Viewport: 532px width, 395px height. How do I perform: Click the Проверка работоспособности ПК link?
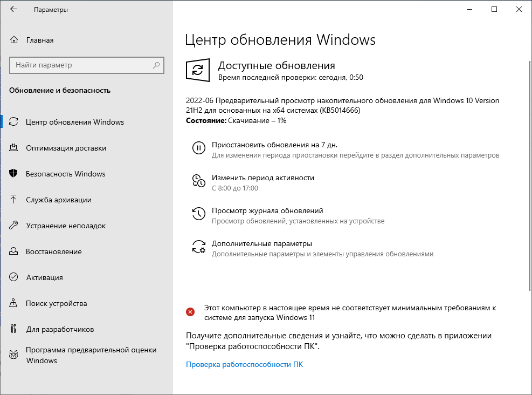[244, 364]
